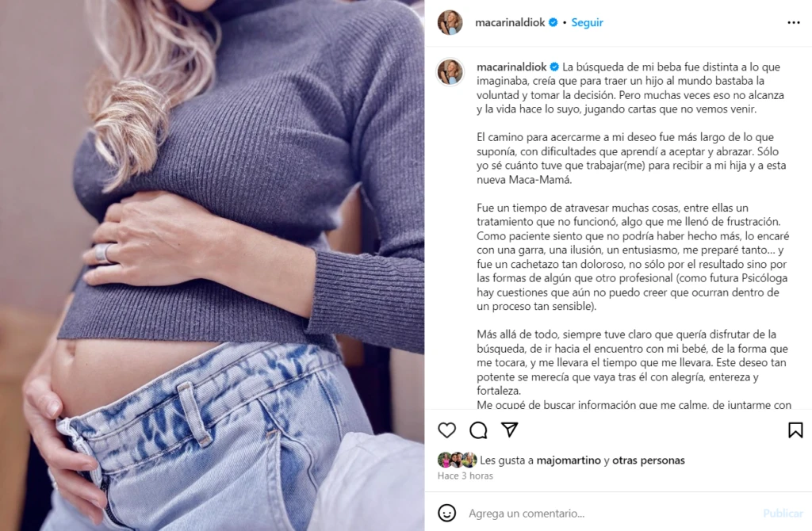Open the majomartino profile link
This screenshot has width=812, height=531.
(569, 460)
